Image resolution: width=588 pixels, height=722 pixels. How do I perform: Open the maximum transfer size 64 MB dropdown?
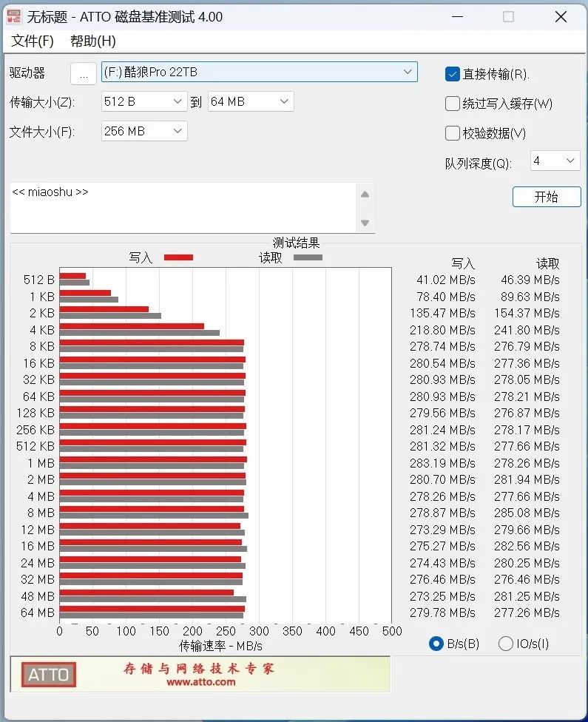click(x=251, y=101)
